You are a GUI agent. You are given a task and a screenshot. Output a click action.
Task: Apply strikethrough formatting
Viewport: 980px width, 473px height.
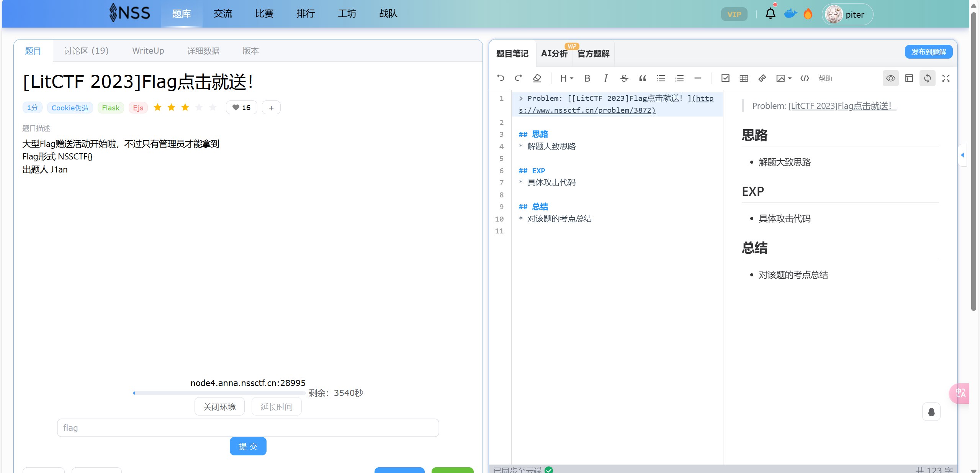[624, 78]
